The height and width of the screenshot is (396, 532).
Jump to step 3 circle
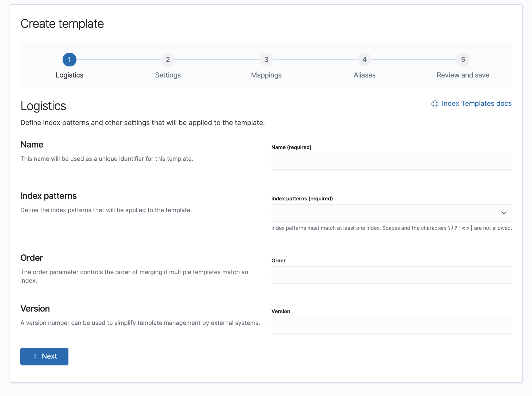266,60
